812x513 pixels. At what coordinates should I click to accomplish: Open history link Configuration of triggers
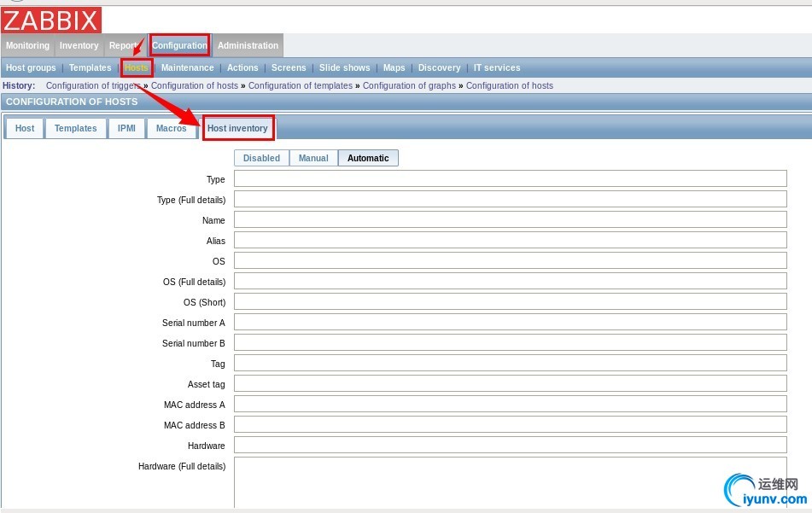tap(93, 85)
